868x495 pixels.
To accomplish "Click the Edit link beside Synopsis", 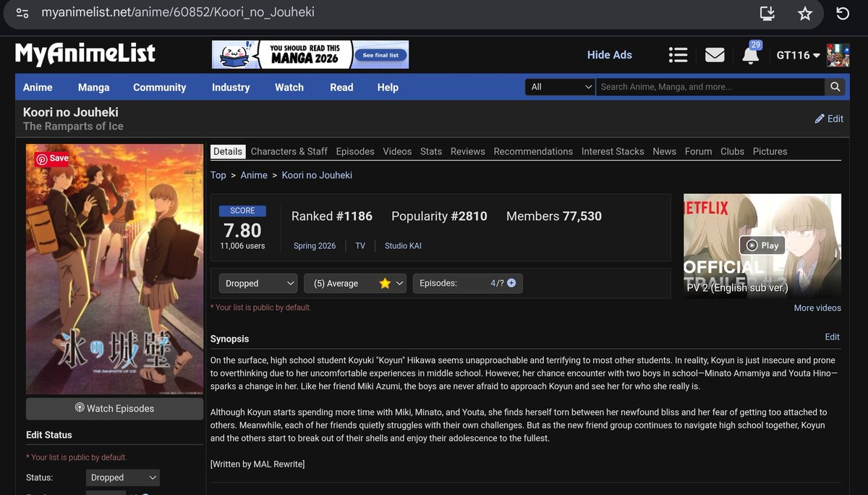I will tap(832, 337).
